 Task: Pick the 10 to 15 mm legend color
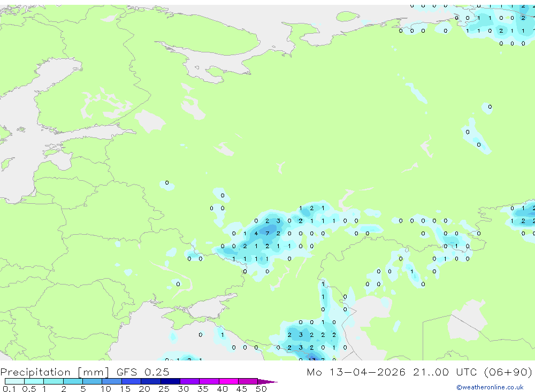coord(112,381)
